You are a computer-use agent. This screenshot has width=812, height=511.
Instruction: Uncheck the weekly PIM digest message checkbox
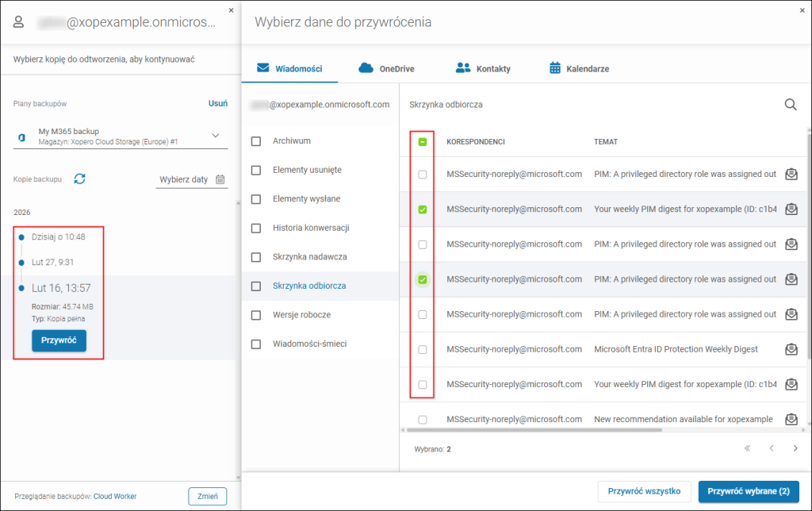[x=423, y=209]
